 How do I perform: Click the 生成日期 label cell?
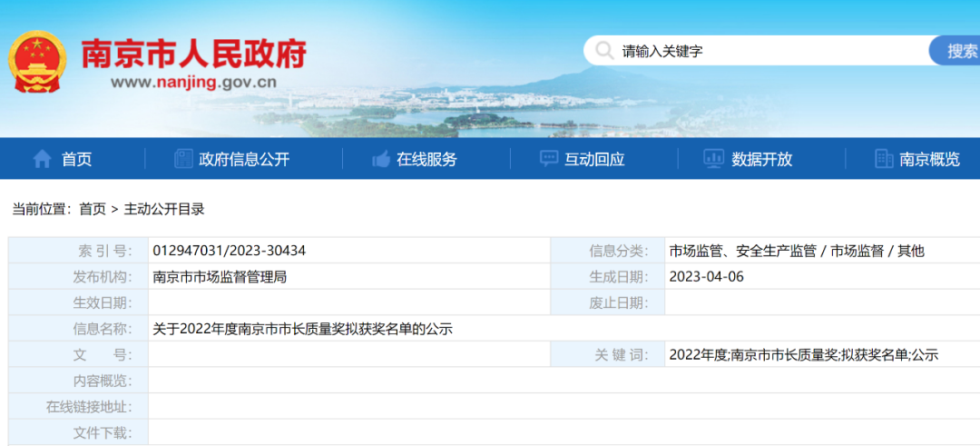608,277
